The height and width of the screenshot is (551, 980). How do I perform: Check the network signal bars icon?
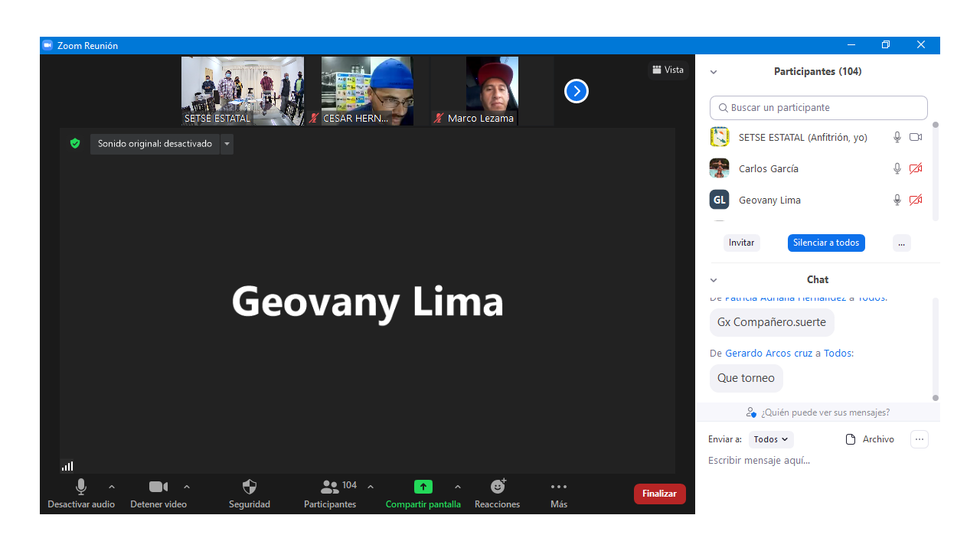(67, 466)
